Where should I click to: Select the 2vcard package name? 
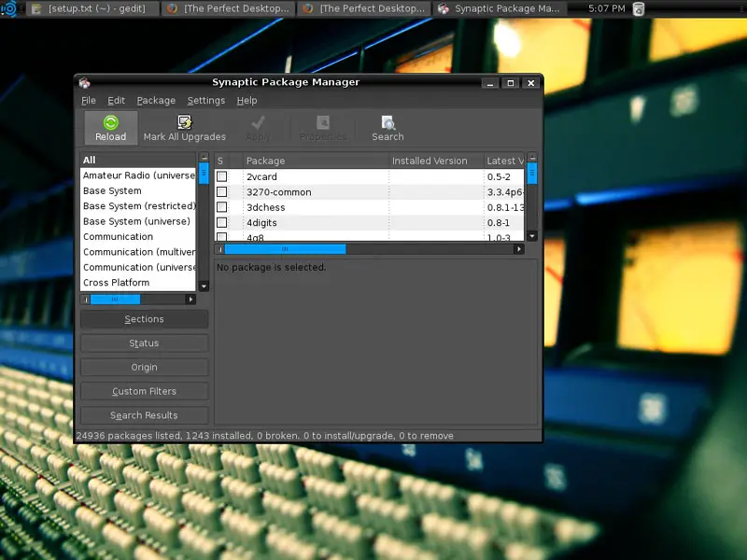[261, 176]
